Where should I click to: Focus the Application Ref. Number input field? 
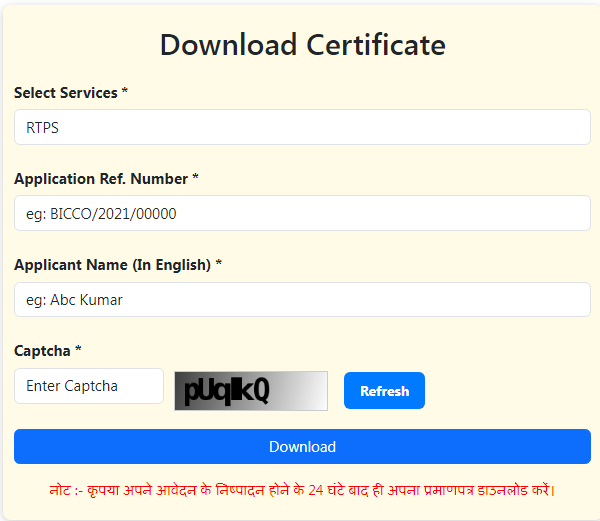click(x=302, y=213)
